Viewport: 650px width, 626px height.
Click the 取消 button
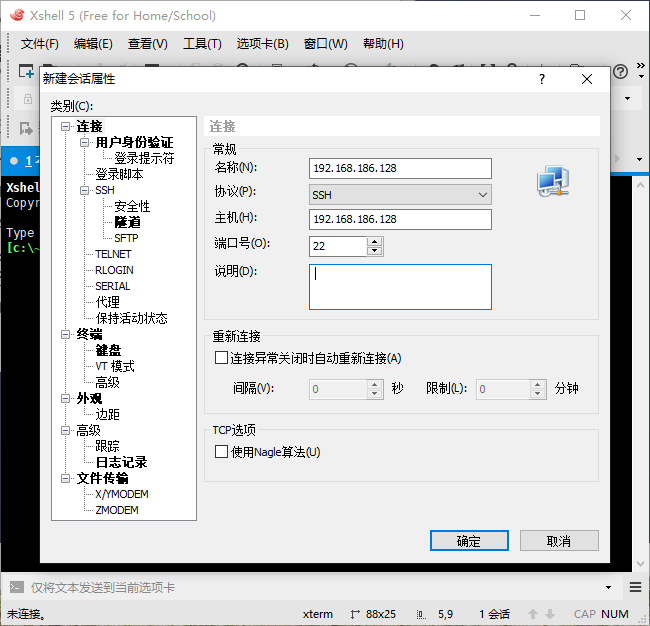click(559, 541)
